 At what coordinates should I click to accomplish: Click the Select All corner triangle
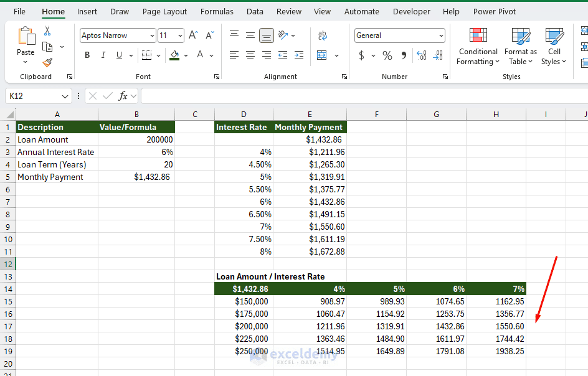(10, 115)
